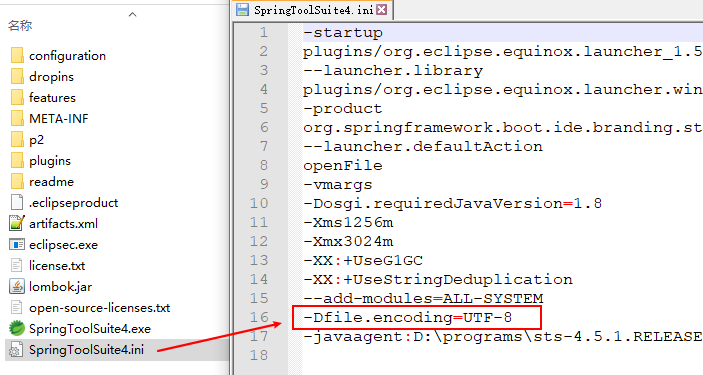
Task: Click the eclipsec.exe application icon
Action: coord(17,244)
